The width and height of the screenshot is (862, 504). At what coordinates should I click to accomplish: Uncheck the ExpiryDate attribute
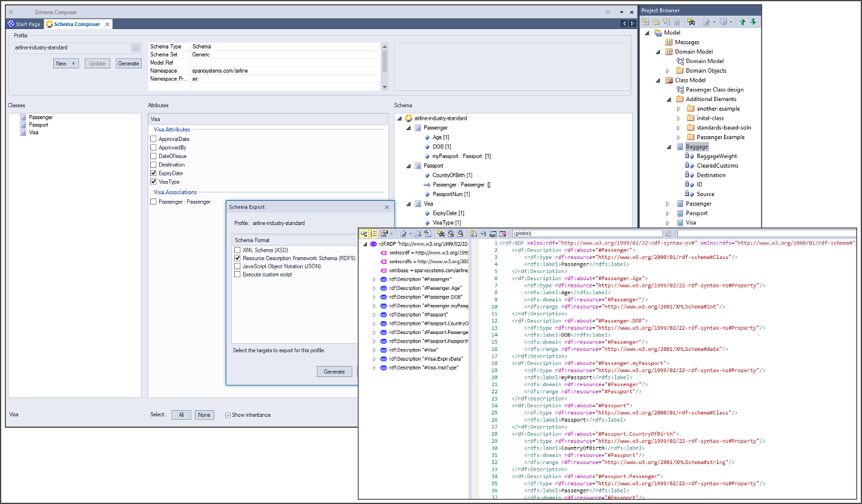[x=154, y=173]
